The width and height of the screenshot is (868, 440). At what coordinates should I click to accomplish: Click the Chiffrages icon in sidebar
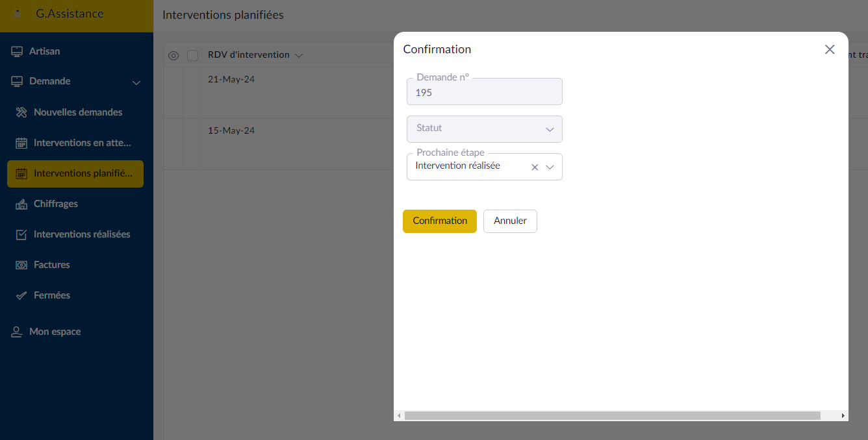click(21, 204)
